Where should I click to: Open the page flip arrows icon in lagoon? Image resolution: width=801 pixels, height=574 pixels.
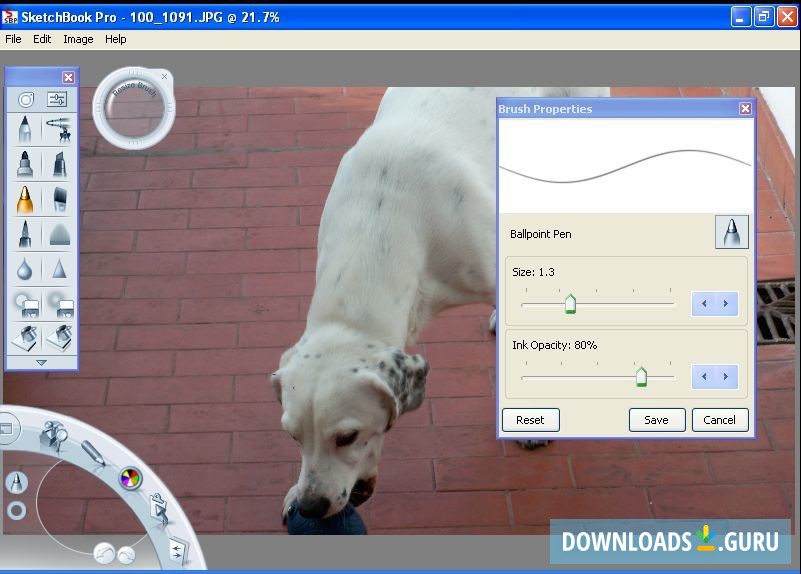tap(177, 552)
